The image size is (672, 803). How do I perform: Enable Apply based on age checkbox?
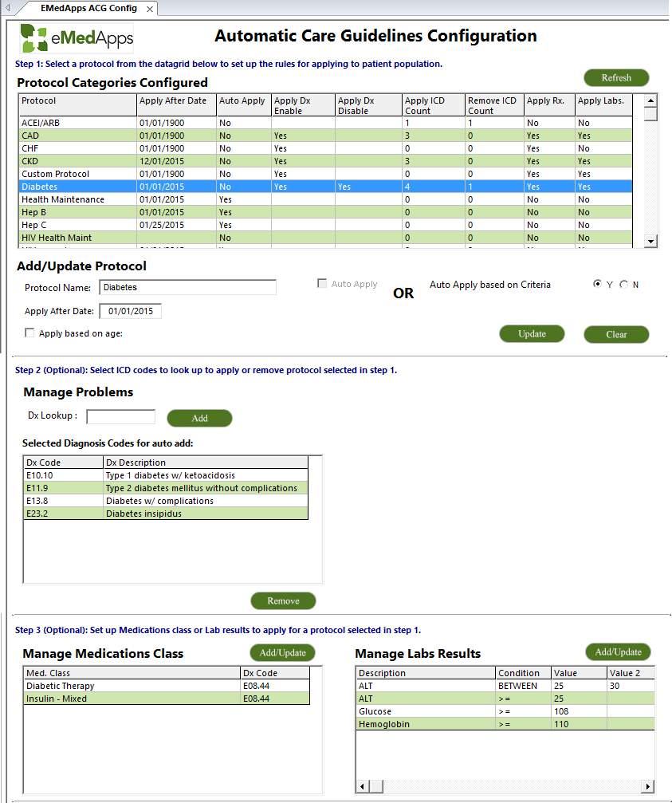[29, 333]
